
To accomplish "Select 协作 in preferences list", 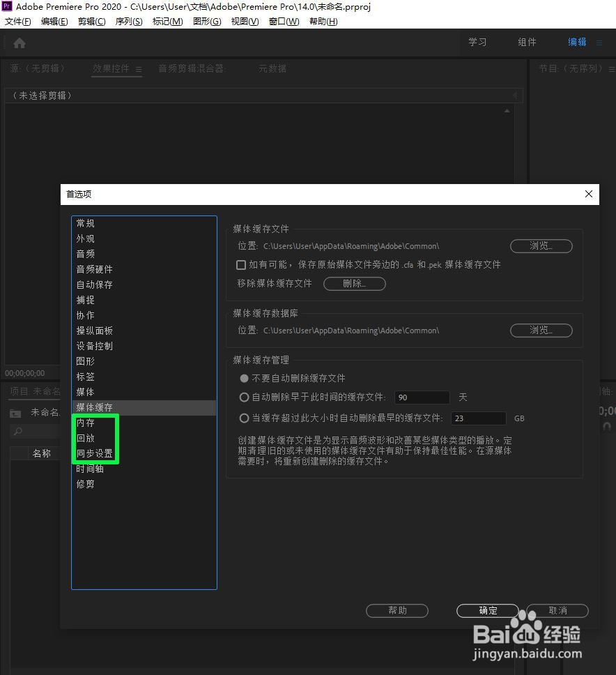I will [144, 316].
